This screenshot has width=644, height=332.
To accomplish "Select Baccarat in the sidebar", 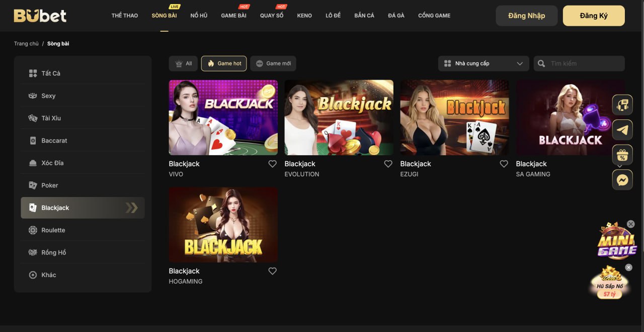I will 54,141.
